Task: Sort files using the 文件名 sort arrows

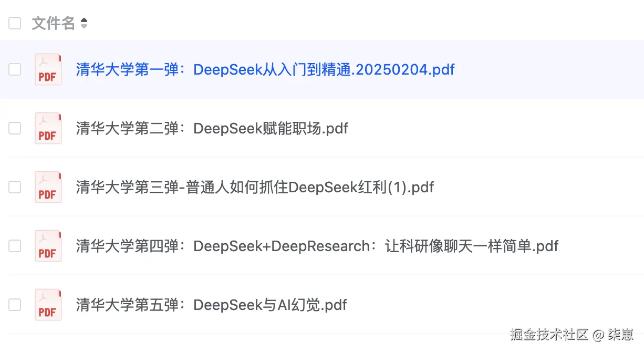Action: (x=84, y=23)
